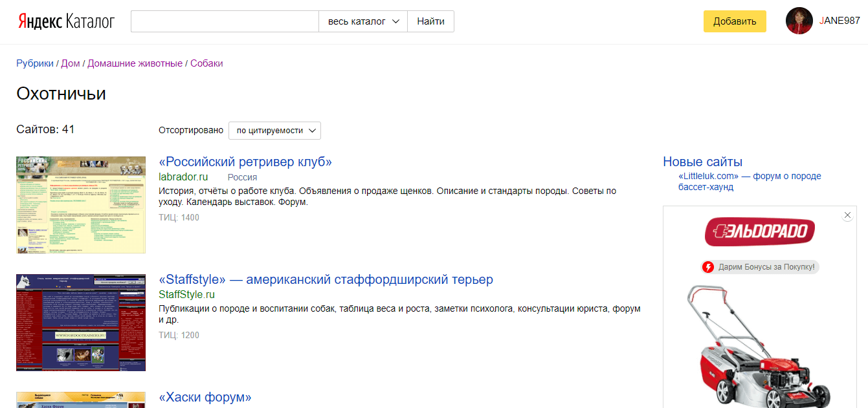Click the Найти search button
The width and height of the screenshot is (868, 408).
click(x=430, y=21)
